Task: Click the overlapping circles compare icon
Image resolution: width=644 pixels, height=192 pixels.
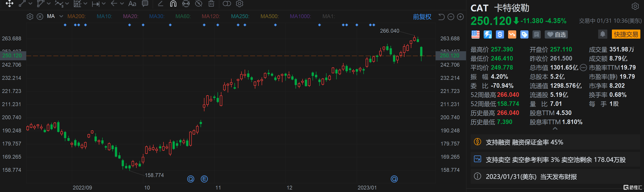Action: pos(227,3)
